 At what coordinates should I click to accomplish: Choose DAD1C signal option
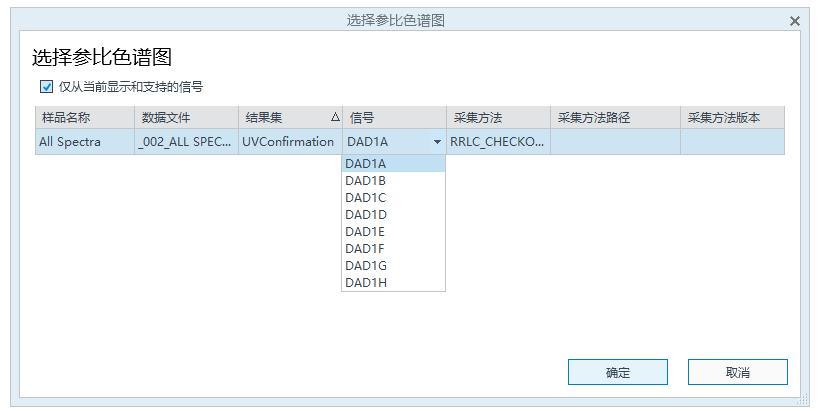click(393, 198)
